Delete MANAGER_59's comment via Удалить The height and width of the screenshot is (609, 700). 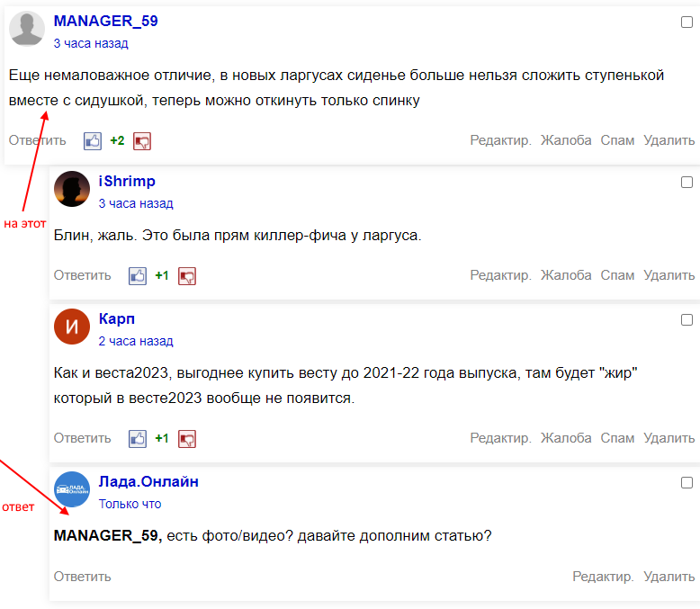pyautogui.click(x=669, y=140)
